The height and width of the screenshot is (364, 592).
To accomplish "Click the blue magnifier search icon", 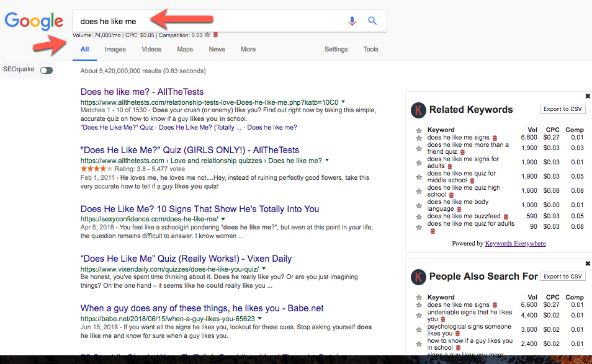I will (x=372, y=20).
